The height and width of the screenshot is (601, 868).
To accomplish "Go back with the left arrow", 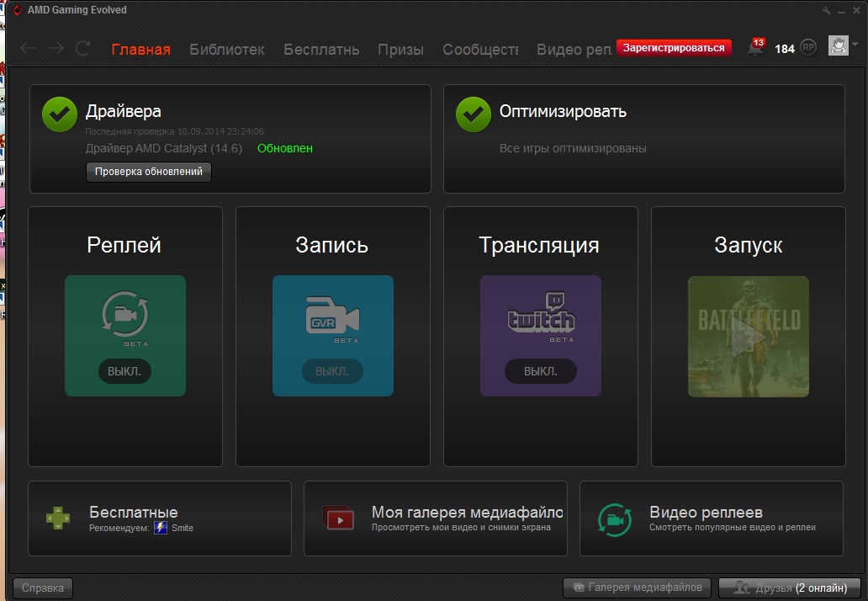I will tap(29, 49).
